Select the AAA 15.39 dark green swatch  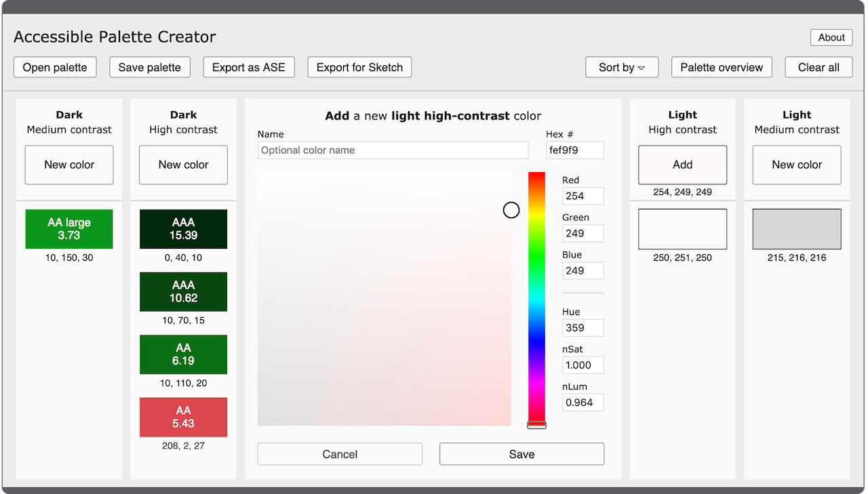pyautogui.click(x=183, y=229)
